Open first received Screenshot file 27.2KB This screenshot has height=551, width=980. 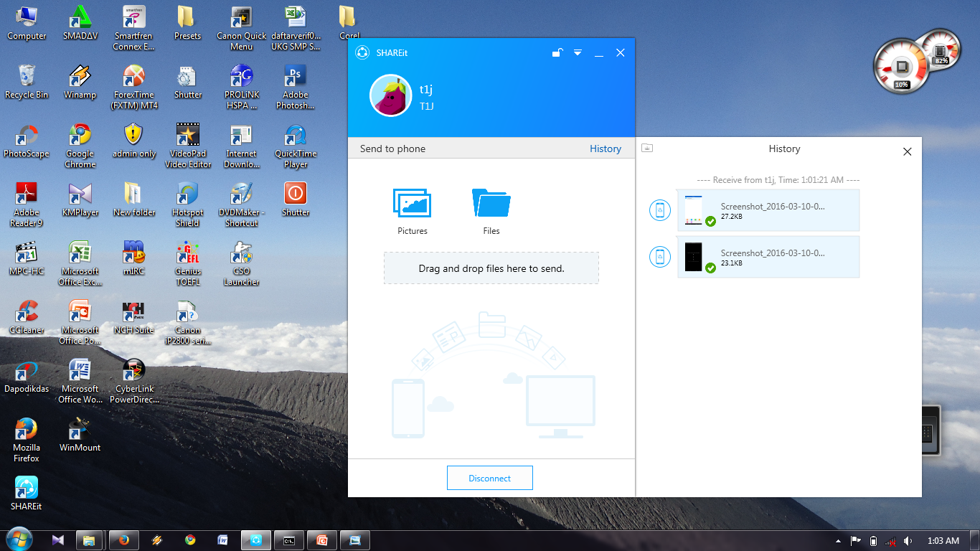point(768,210)
